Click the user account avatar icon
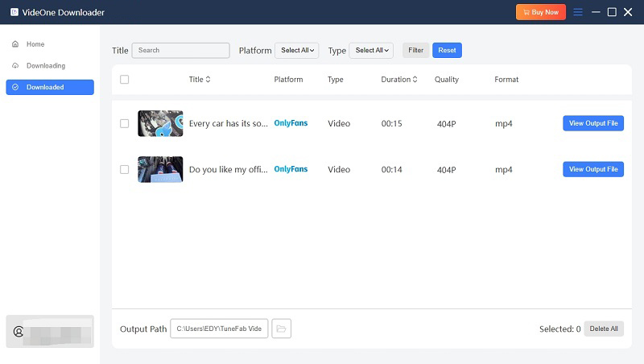 [18, 331]
